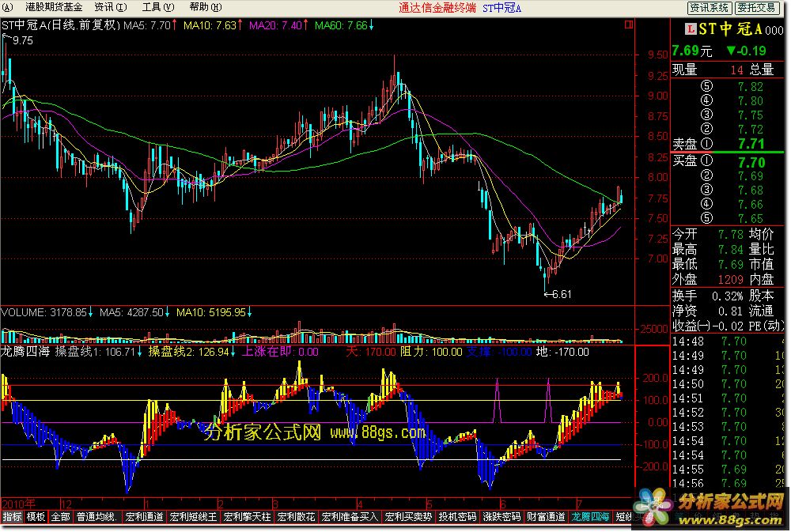Click the 换手 0.32% value
This screenshot has height=532, width=791.
pos(728,296)
